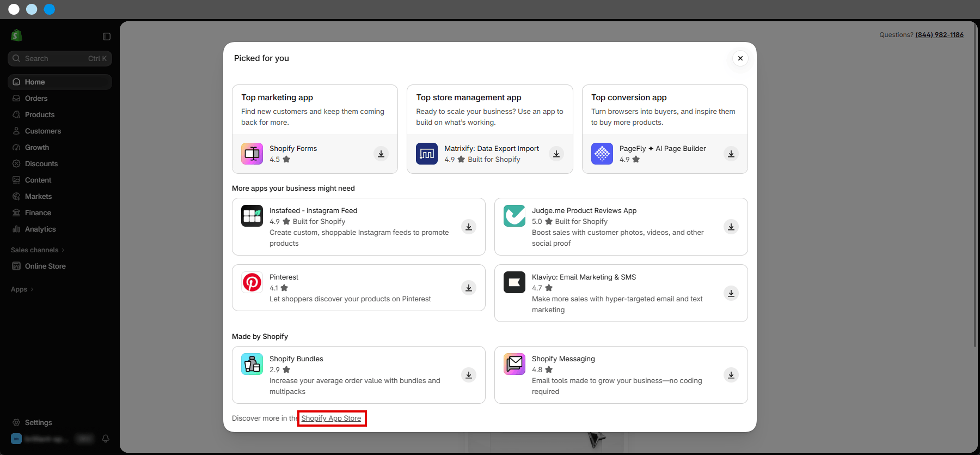Open notifications bell in sidebar
This screenshot has height=455, width=980.
coord(106,439)
